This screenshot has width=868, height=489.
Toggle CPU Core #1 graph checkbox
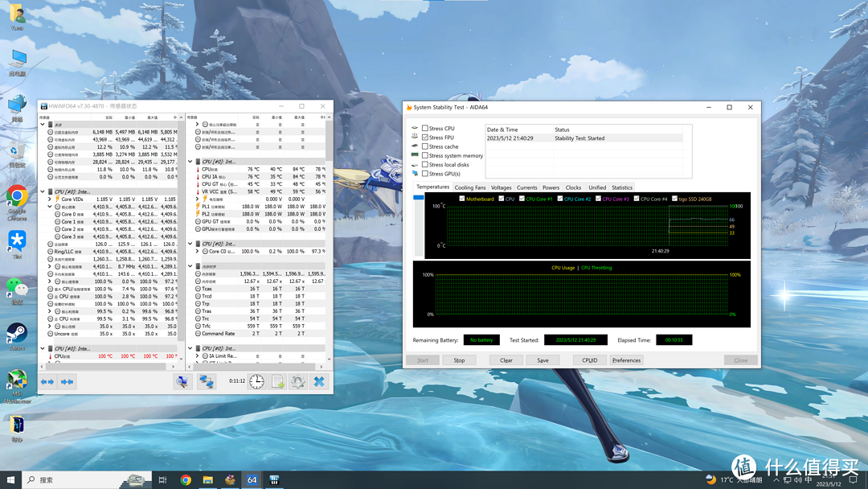pos(522,199)
